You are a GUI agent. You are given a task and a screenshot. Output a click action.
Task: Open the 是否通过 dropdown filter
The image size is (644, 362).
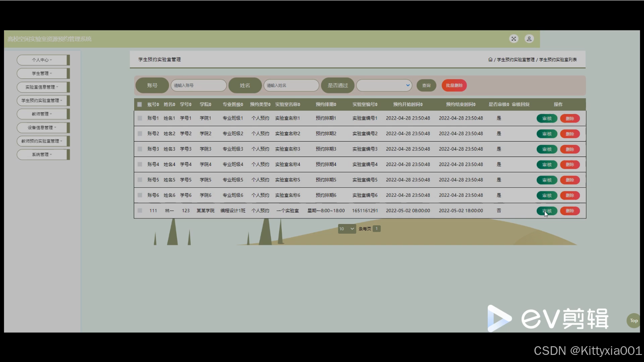pos(384,86)
